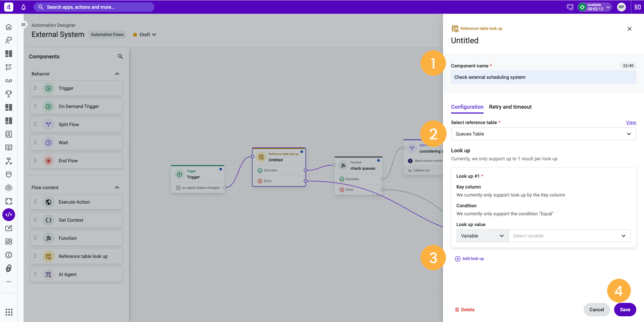The width and height of the screenshot is (644, 322).
Task: Select the AI Agent component
Action: (76, 274)
